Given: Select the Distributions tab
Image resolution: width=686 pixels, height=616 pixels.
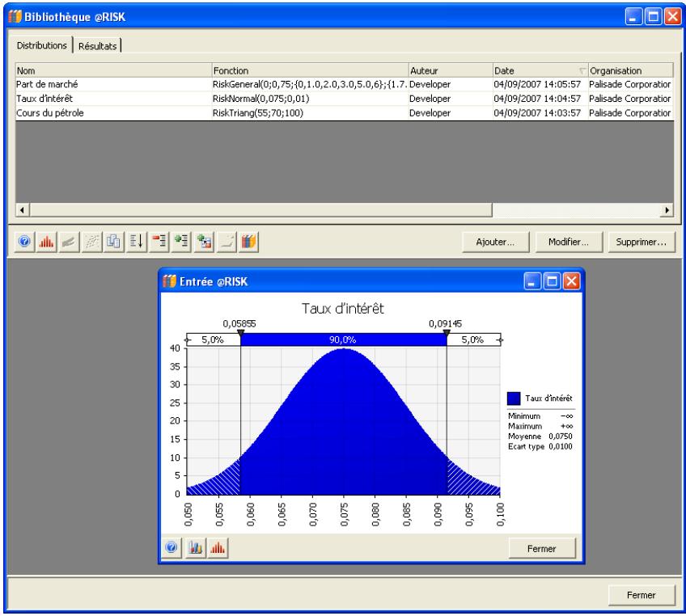Looking at the screenshot, I should point(42,46).
